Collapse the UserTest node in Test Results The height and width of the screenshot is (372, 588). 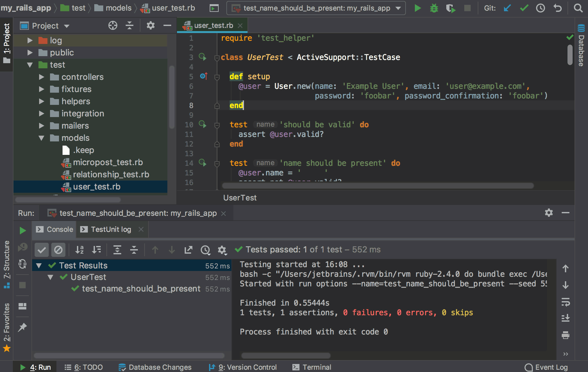click(50, 277)
